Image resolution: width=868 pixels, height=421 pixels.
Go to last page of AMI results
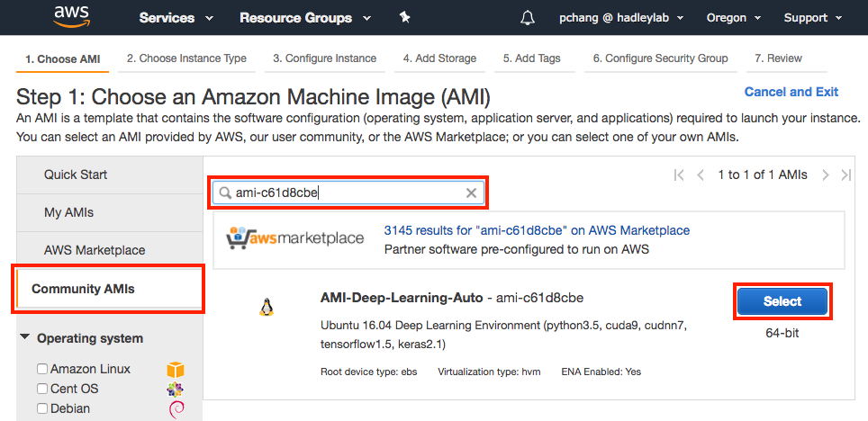coord(845,175)
